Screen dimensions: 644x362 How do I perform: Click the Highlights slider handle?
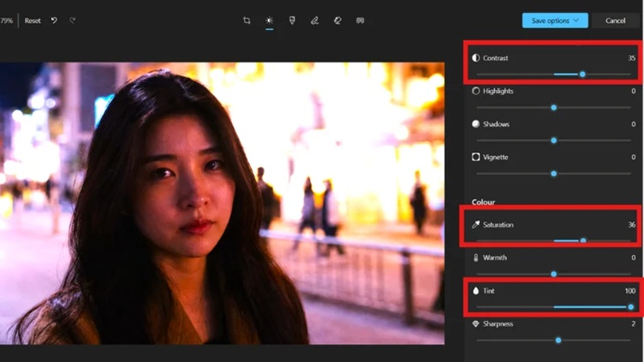pos(553,108)
